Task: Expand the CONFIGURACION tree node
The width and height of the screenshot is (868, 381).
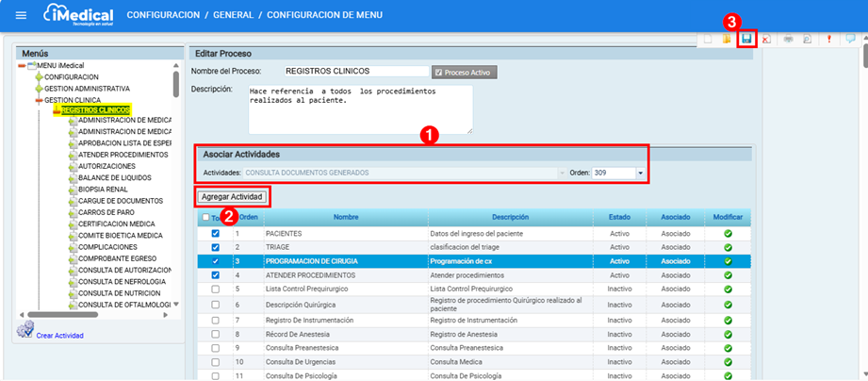Action: [x=39, y=76]
